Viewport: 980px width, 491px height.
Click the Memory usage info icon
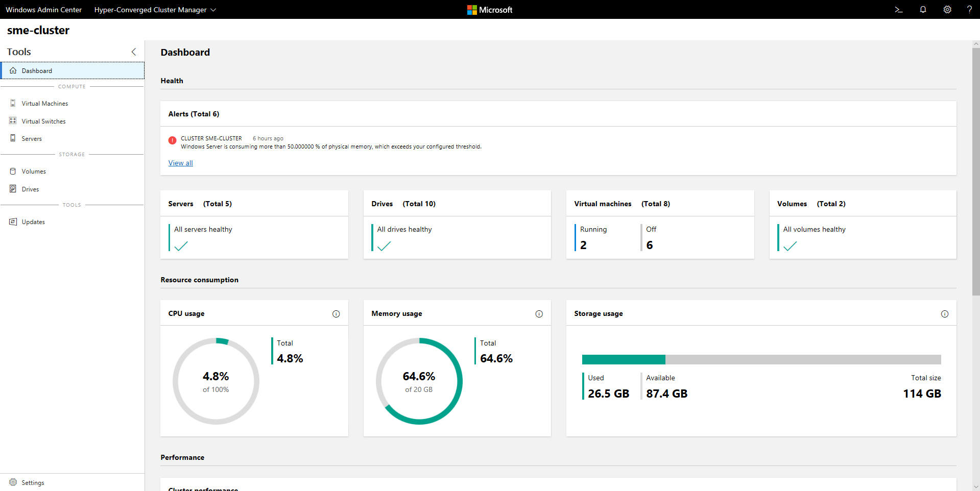[539, 314]
